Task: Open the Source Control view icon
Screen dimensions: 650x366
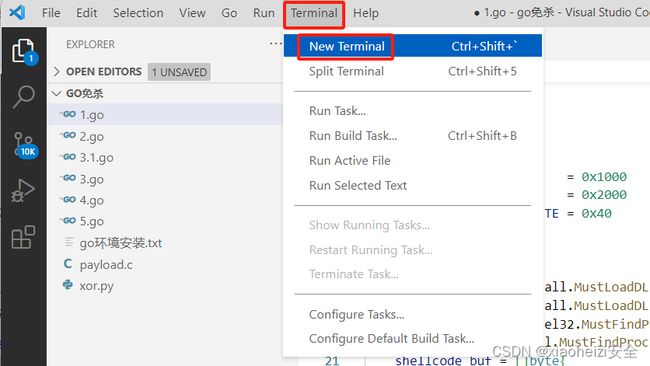Action: [24, 145]
